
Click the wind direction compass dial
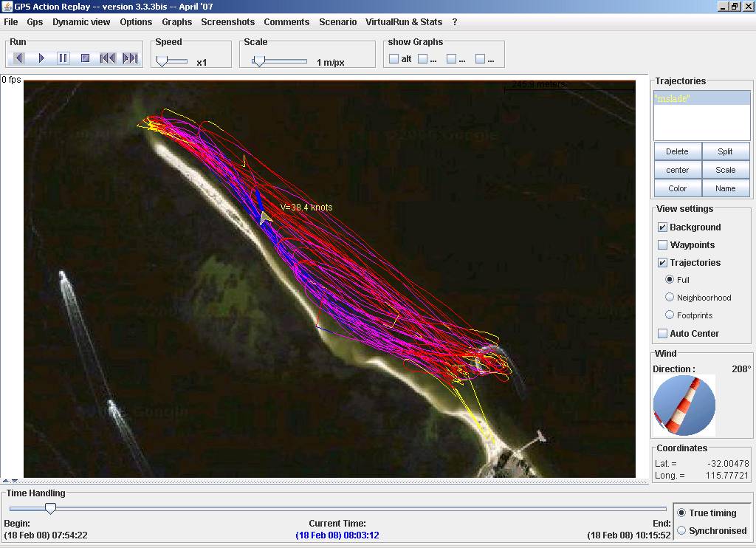684,405
